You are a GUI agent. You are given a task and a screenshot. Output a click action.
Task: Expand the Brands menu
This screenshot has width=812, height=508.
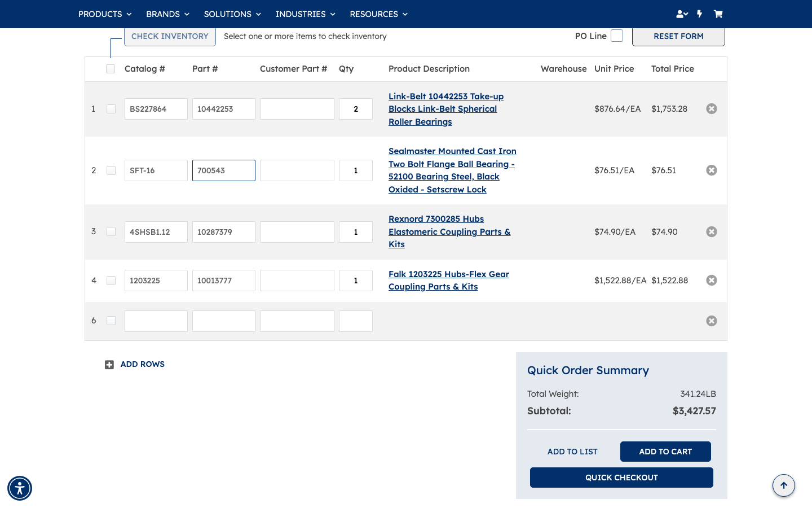[x=167, y=14]
